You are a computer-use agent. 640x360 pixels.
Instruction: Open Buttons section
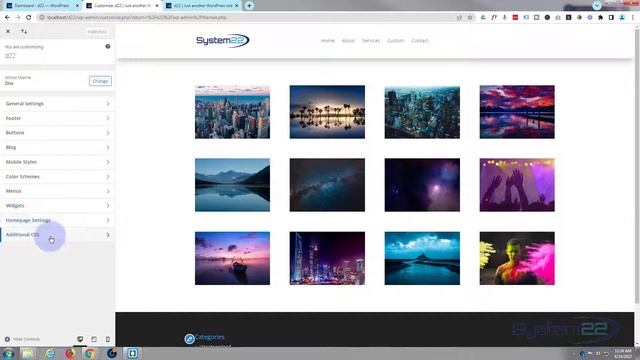coord(58,133)
